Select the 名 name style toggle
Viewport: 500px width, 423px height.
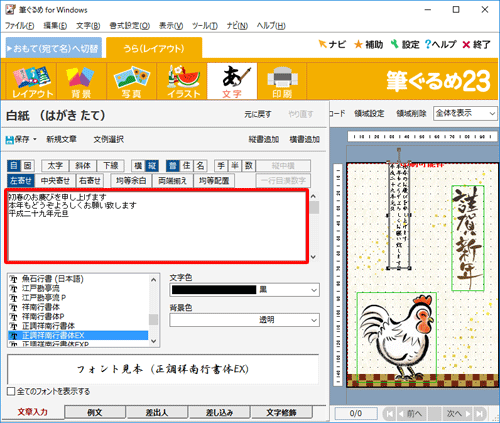pos(200,166)
